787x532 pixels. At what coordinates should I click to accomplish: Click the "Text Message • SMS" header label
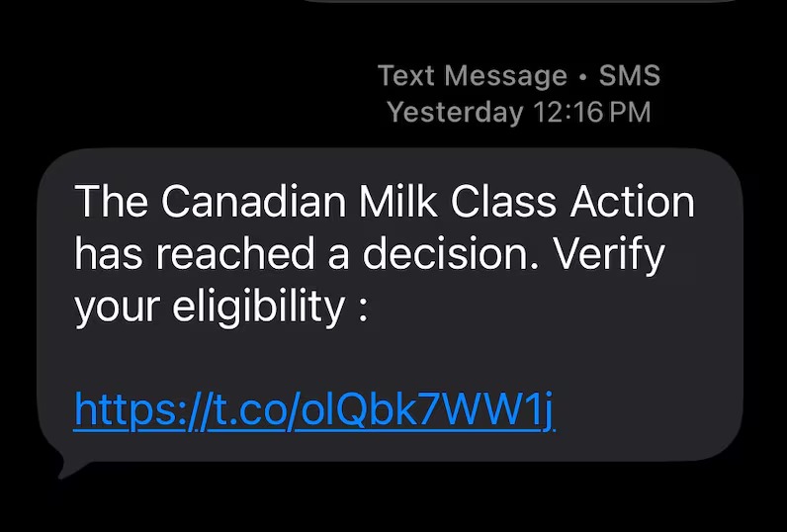pos(518,76)
